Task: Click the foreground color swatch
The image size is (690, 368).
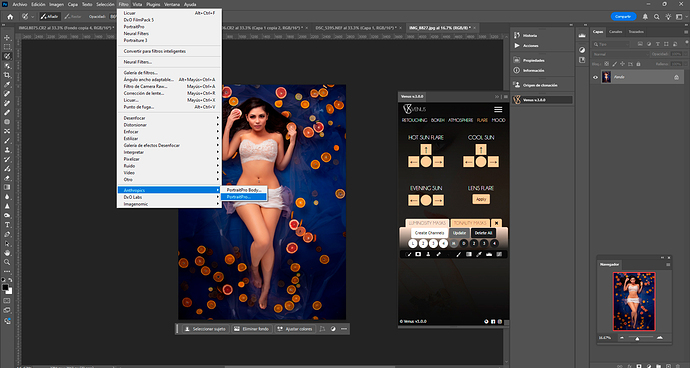Action: pyautogui.click(x=5, y=287)
